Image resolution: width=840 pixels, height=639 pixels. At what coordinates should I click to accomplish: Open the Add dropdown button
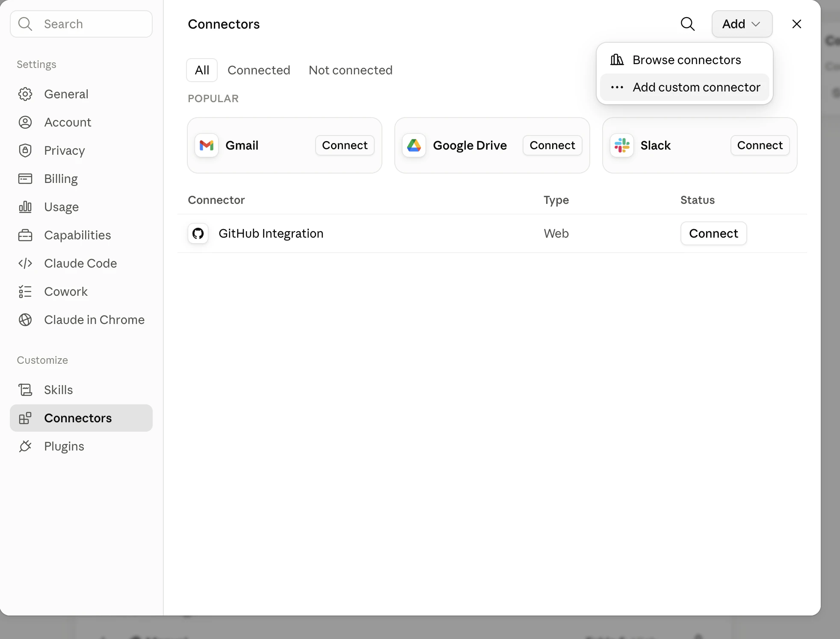[x=742, y=24]
